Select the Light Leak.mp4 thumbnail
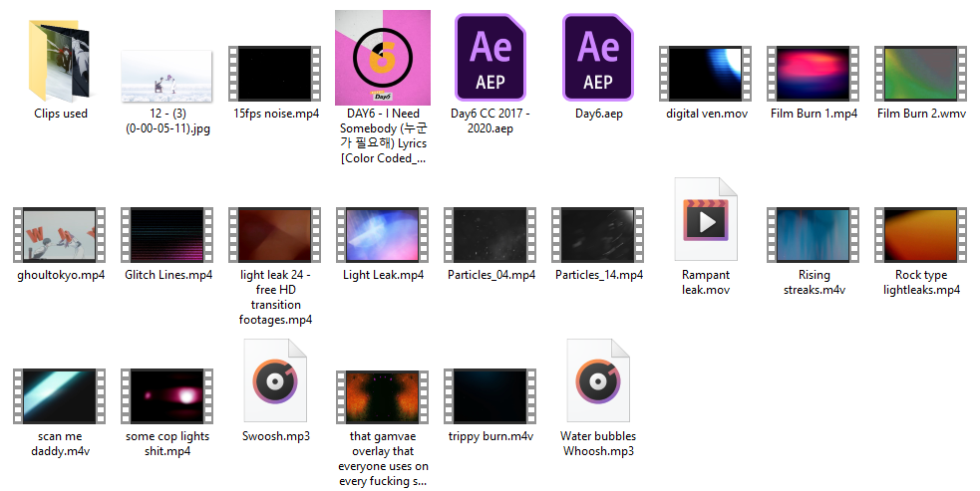Viewport: 980px width, 491px height. click(x=383, y=235)
